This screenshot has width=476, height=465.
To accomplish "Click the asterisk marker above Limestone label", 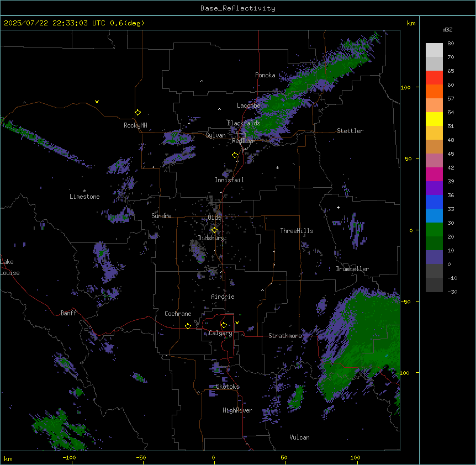I will click(84, 191).
